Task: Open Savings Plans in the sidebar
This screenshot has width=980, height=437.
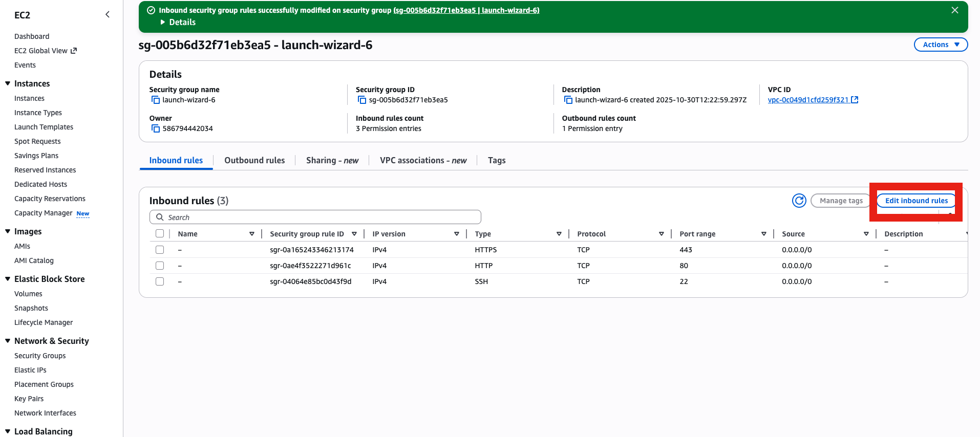Action: point(36,156)
